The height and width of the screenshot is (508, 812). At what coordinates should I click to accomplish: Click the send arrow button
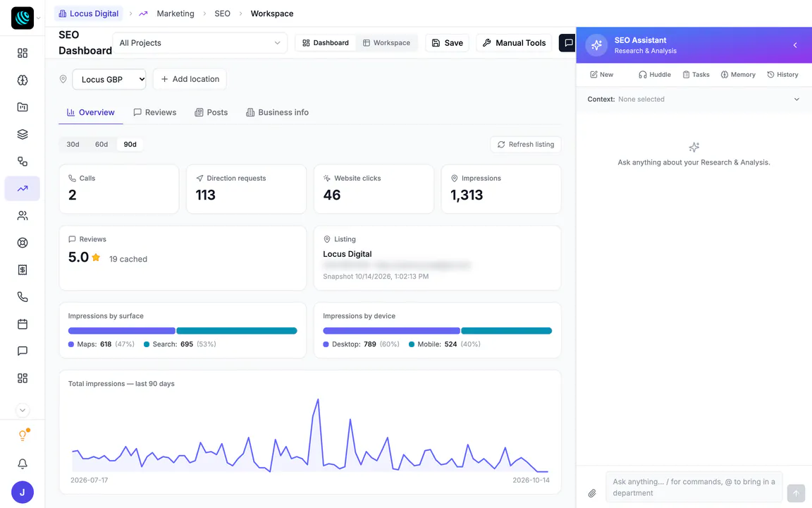tap(796, 493)
